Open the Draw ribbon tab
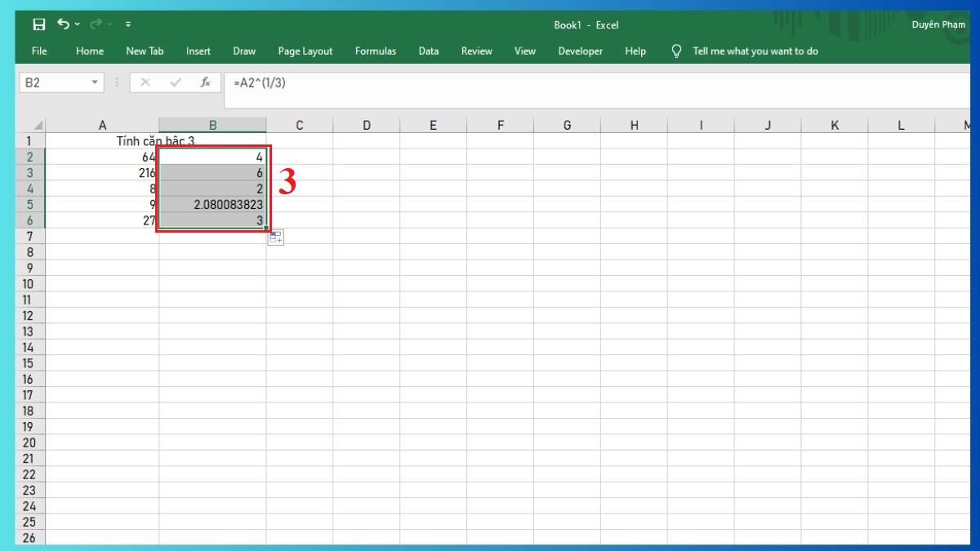Screen dimensions: 980x551 point(243,51)
